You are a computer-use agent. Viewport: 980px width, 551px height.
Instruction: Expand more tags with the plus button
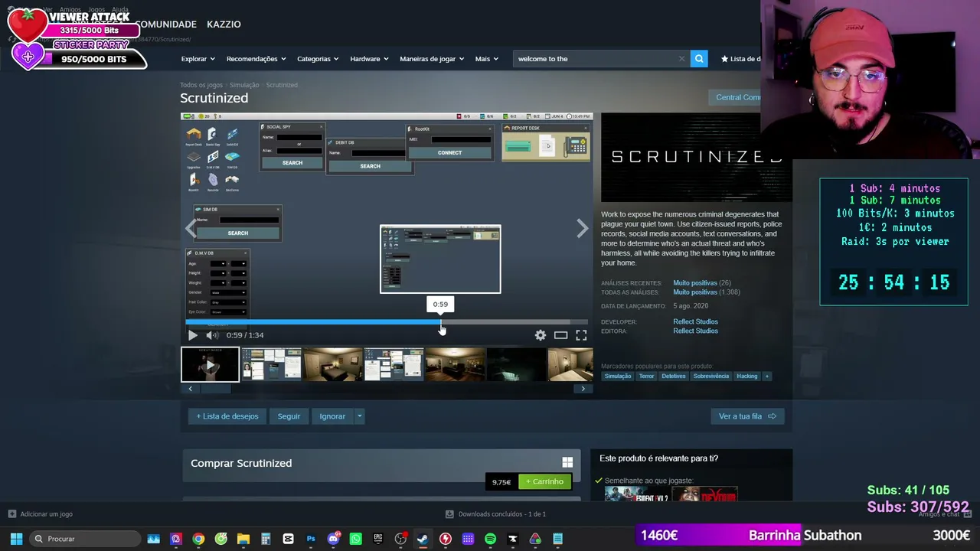[x=766, y=377]
